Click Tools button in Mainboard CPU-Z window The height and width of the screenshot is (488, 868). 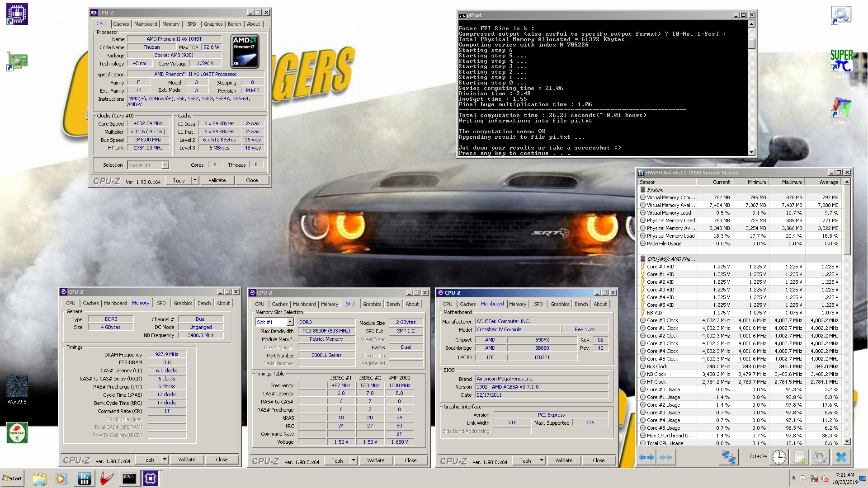[525, 460]
